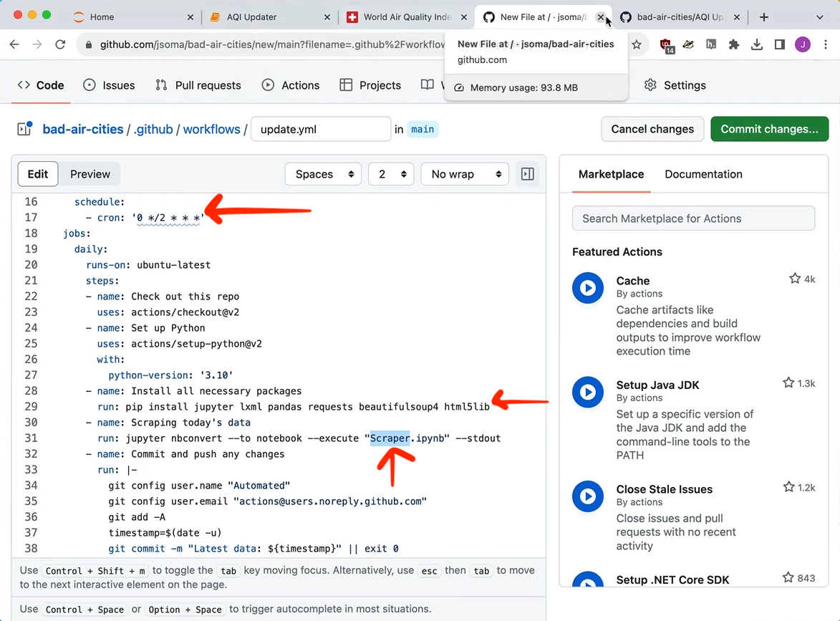Image resolution: width=840 pixels, height=621 pixels.
Task: Open the Issues repository tab
Action: (110, 85)
